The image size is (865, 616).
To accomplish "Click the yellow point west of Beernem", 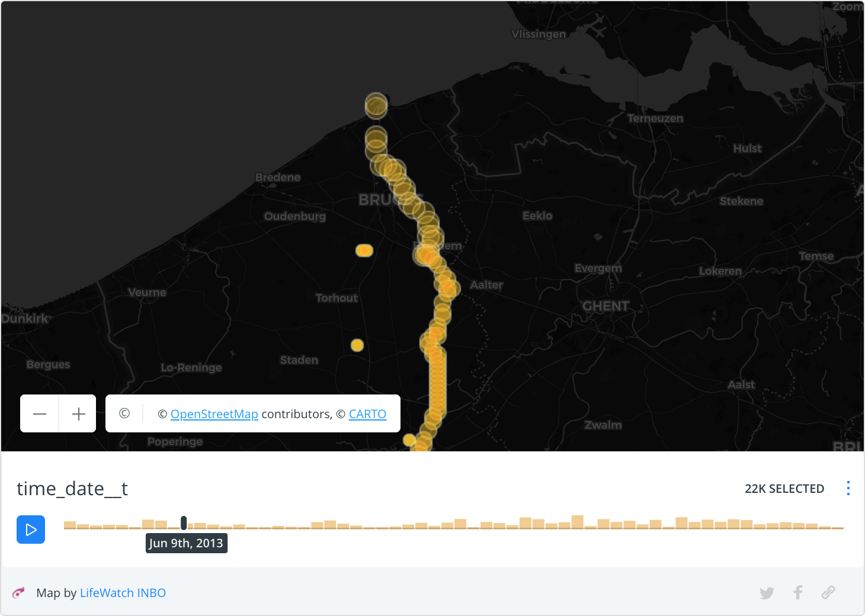I will click(x=364, y=251).
